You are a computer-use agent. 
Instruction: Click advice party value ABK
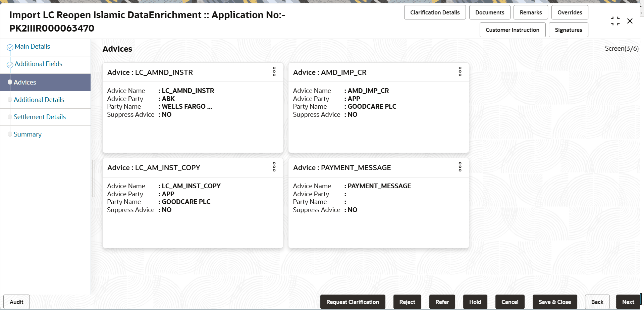tap(168, 99)
